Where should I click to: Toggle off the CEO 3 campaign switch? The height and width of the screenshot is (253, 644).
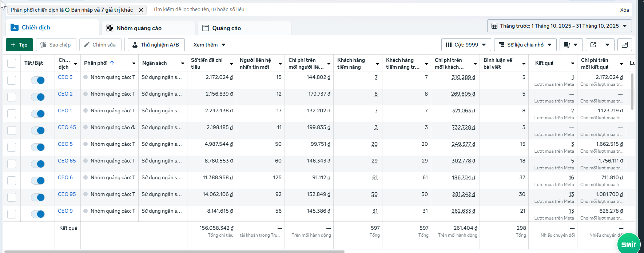(38, 80)
